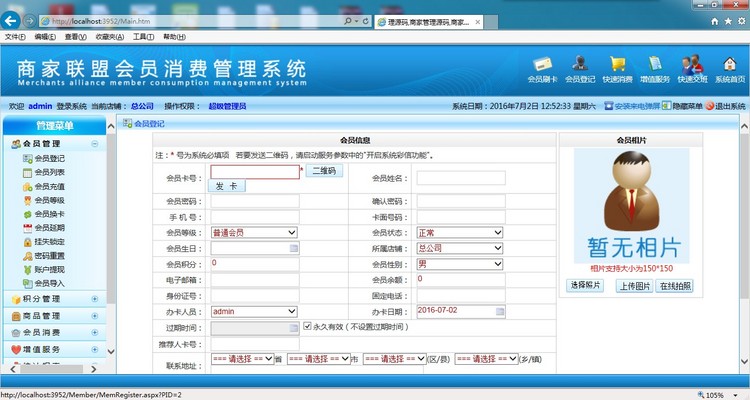Open the 快速消费 shopping cart icon
Image resolution: width=750 pixels, height=400 pixels.
coord(618,69)
